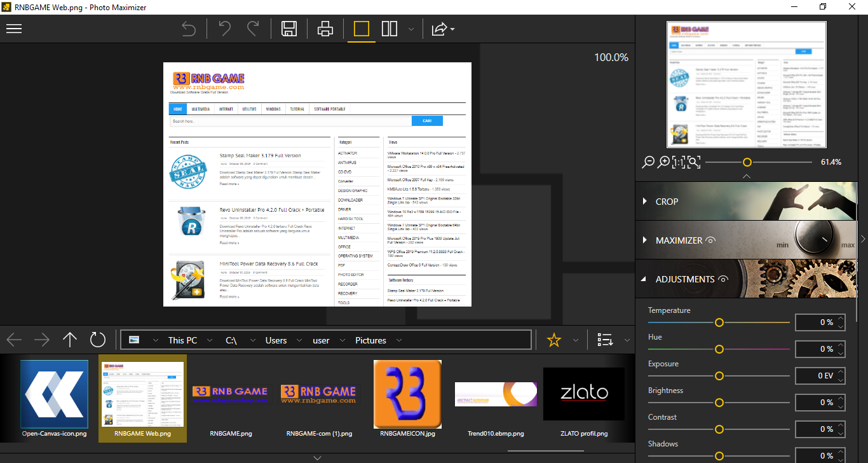Click the Shadows slider handle
The image size is (868, 463).
(x=719, y=456)
